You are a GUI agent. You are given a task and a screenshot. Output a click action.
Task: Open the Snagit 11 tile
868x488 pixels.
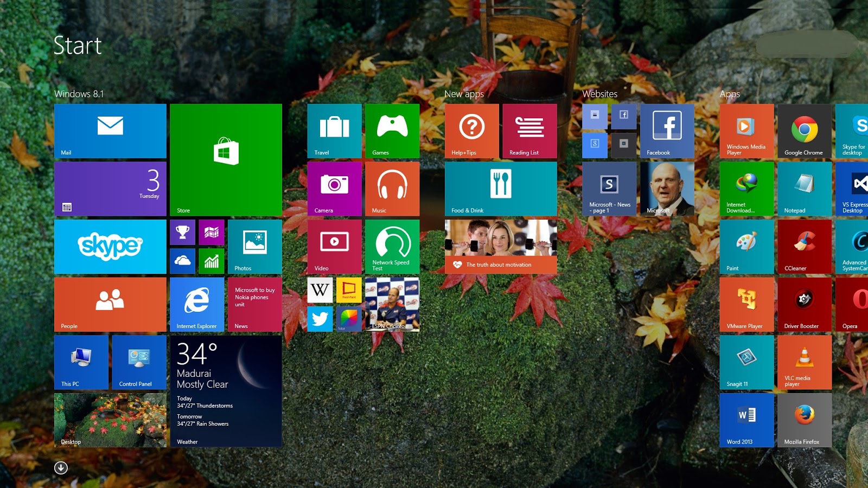(x=747, y=362)
